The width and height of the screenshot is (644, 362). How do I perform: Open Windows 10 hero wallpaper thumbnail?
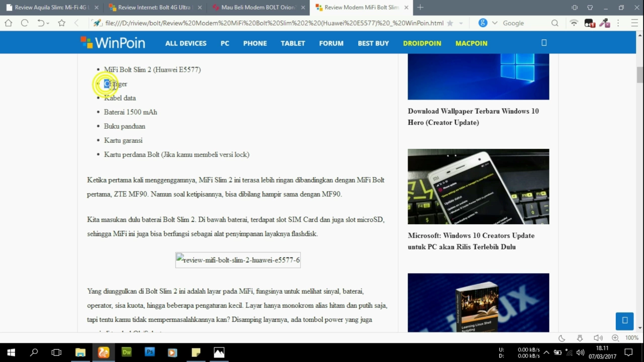click(x=478, y=76)
